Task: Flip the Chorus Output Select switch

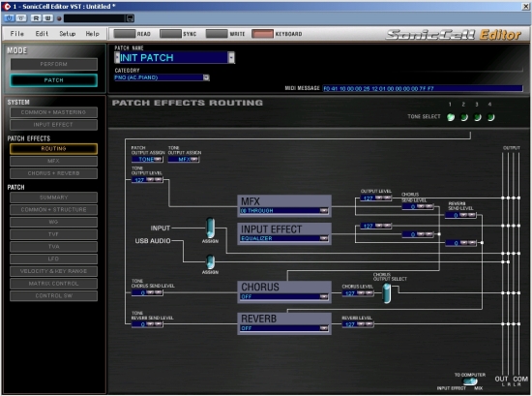Action: pos(387,292)
